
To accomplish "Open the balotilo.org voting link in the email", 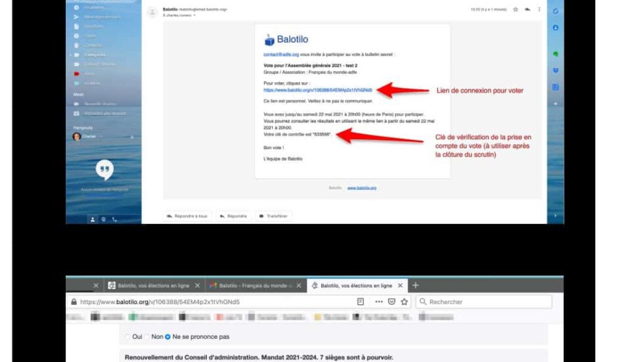I will click(x=317, y=90).
